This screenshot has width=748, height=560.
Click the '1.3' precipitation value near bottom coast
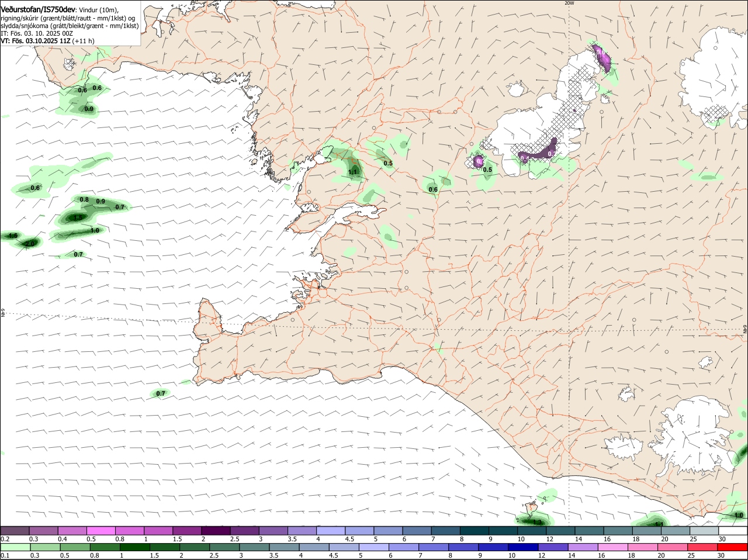(x=538, y=521)
